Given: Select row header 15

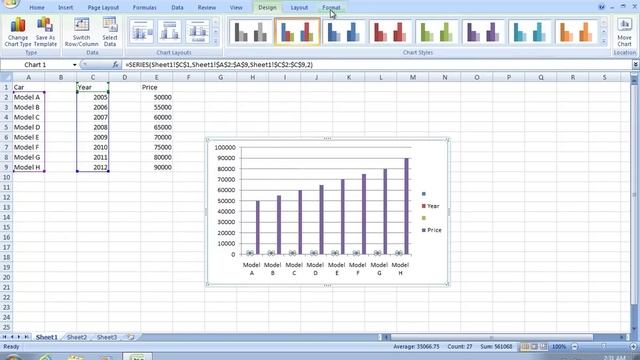Looking at the screenshot, I should [6, 227].
